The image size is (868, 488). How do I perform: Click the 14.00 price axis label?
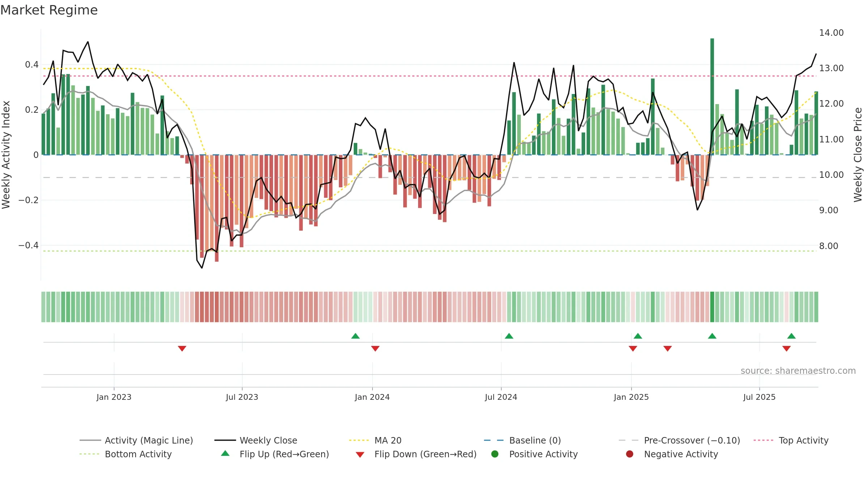[831, 33]
